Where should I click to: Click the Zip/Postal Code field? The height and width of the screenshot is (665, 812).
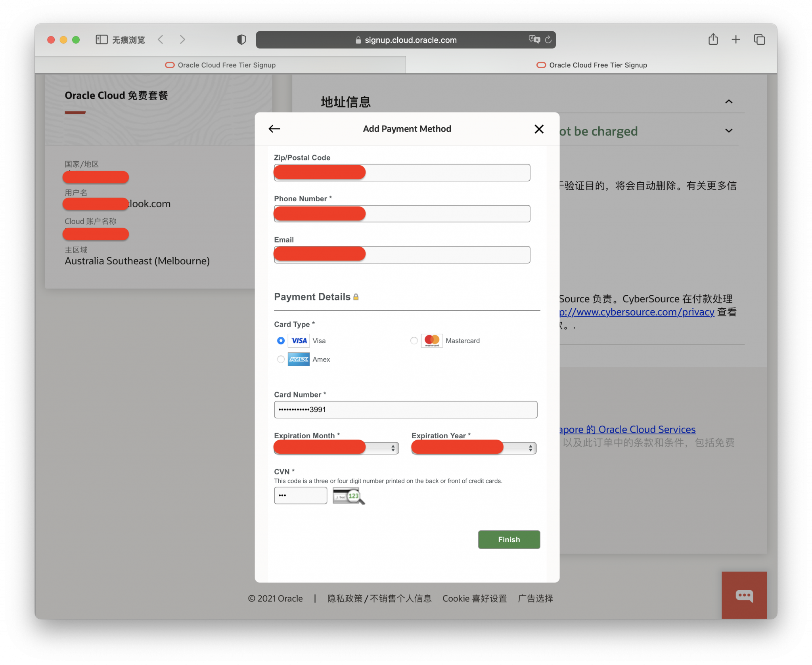(x=402, y=172)
